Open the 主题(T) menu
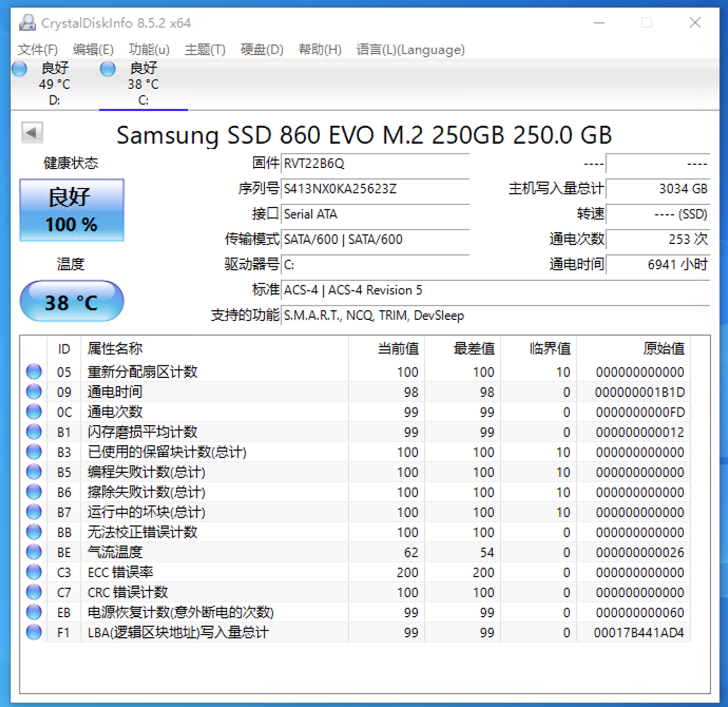This screenshot has width=728, height=707. pyautogui.click(x=205, y=50)
